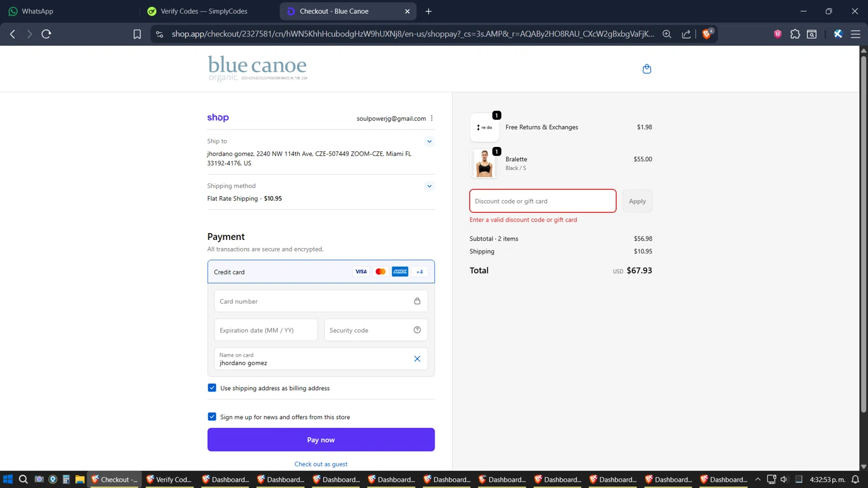Open the browser hamburger menu
Image resolution: width=868 pixels, height=488 pixels.
[855, 34]
